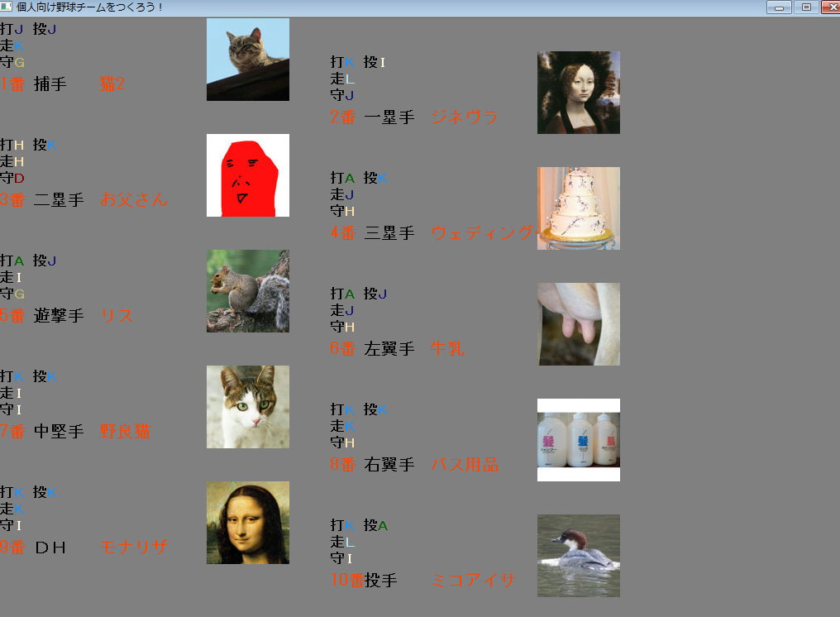Select the merganser duck photo
Screen dimensions: 840x617
pos(578,556)
